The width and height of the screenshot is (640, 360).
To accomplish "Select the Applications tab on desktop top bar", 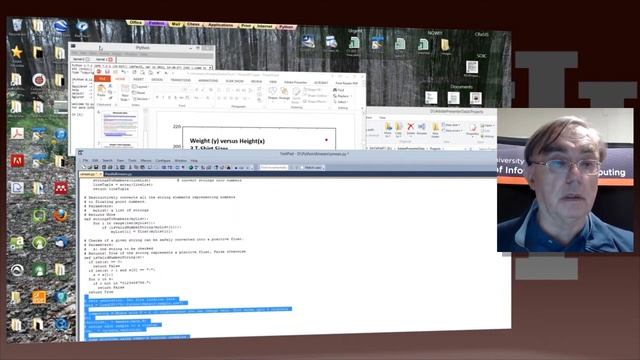I will [x=221, y=25].
